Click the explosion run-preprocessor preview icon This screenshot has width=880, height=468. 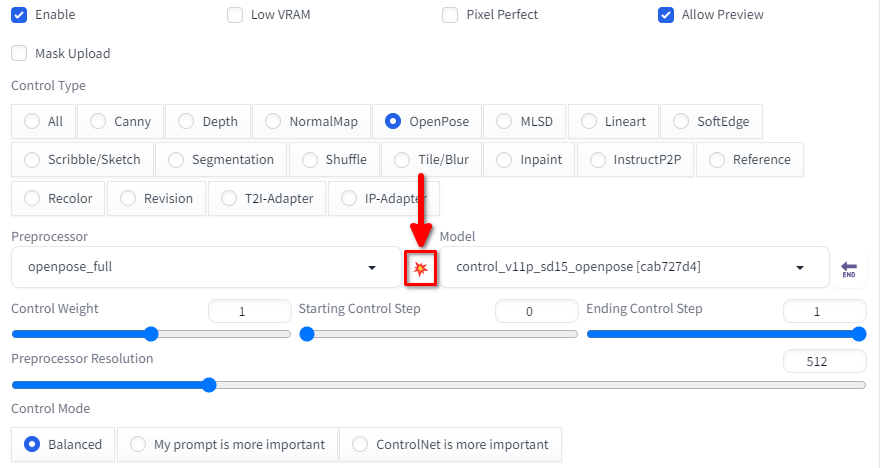pyautogui.click(x=420, y=268)
